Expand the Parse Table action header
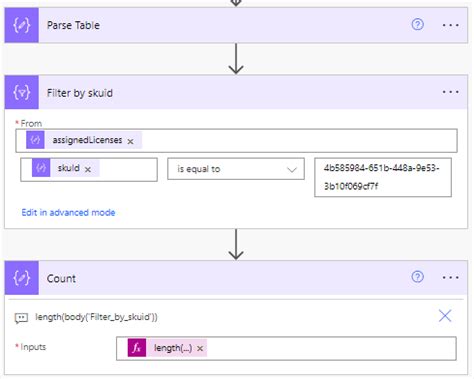Screen dimensions: 474x379 [236, 25]
